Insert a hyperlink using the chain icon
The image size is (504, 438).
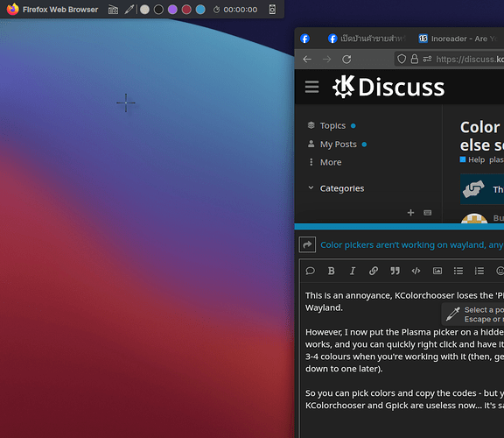373,271
